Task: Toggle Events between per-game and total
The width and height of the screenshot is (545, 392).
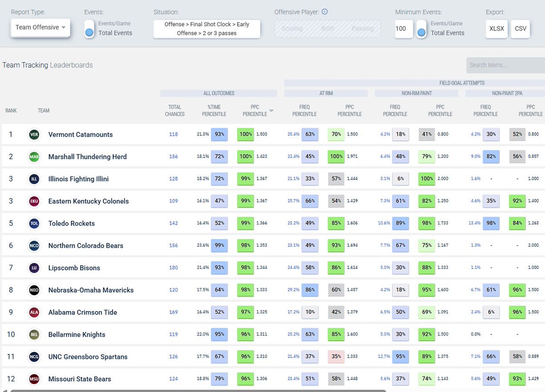Action: click(x=89, y=29)
